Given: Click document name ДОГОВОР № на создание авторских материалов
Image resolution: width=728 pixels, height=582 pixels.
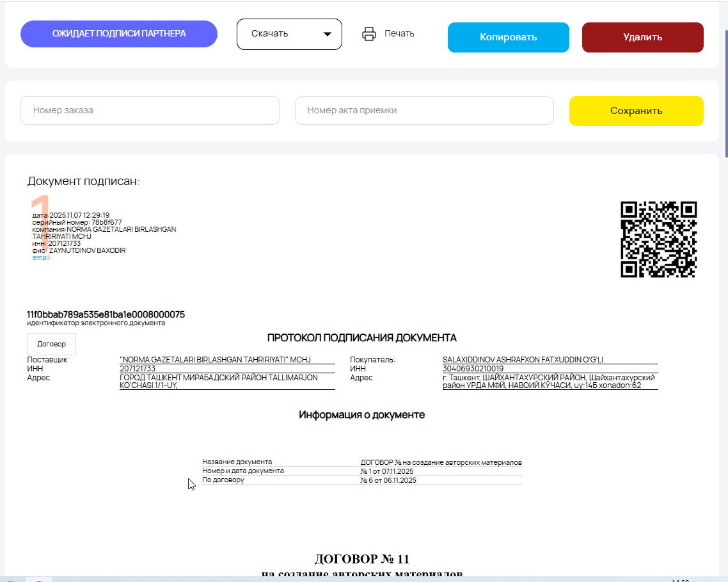Looking at the screenshot, I should (x=441, y=462).
